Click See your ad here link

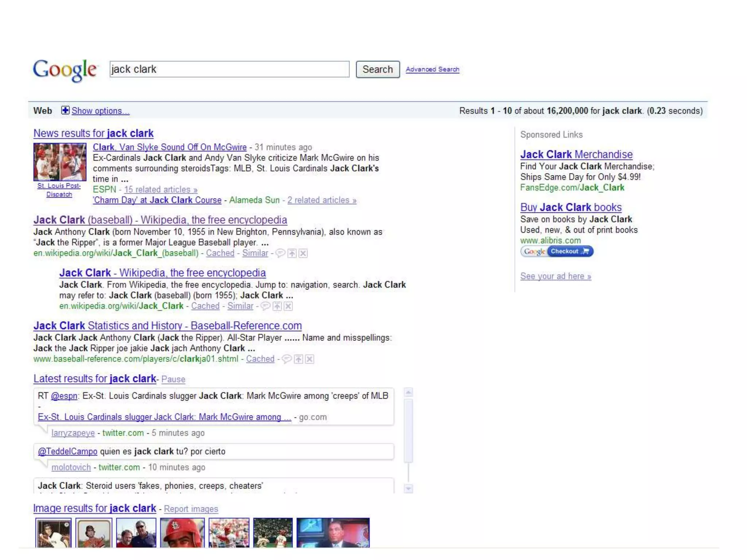click(x=556, y=276)
